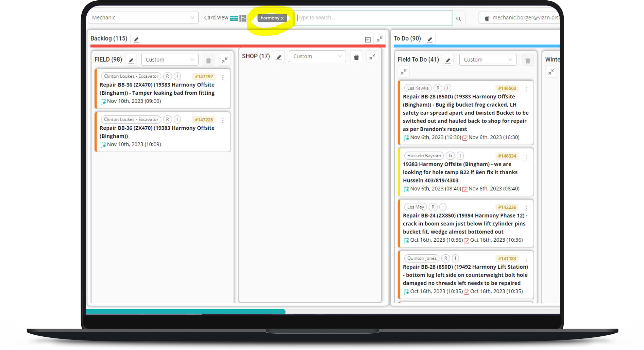Edit the To Do column name
The height and width of the screenshot is (350, 644).
[x=430, y=39]
